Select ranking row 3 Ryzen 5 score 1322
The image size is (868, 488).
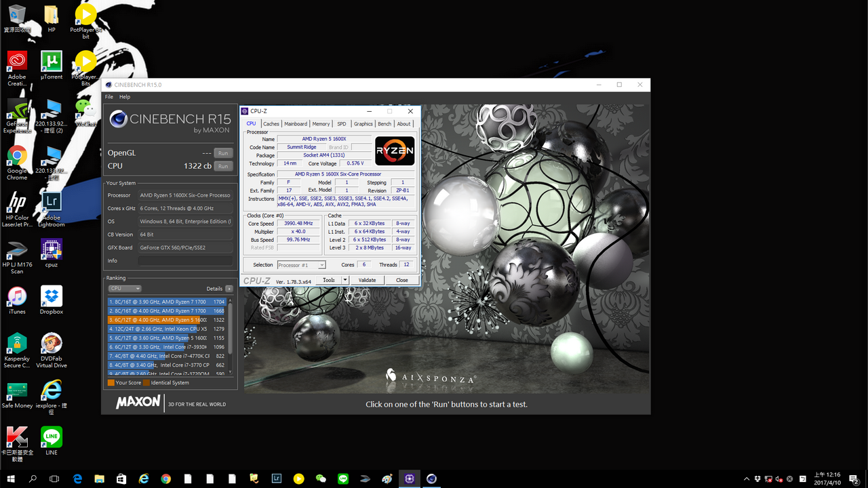click(167, 320)
